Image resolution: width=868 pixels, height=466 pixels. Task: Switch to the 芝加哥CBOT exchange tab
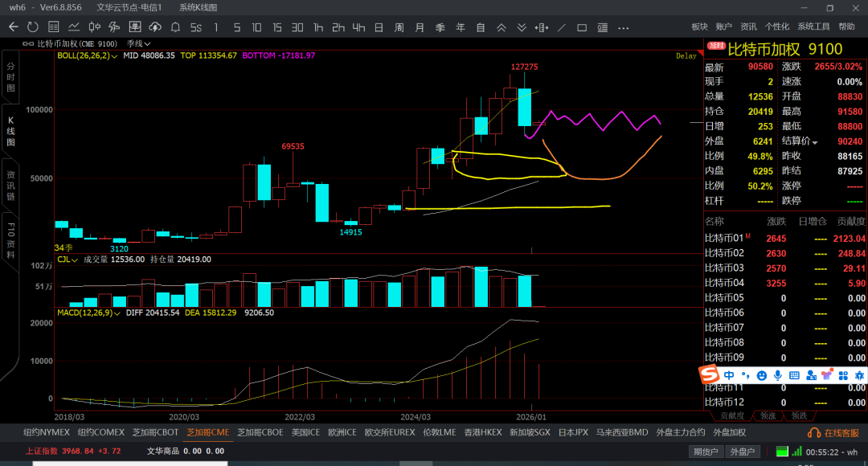[x=156, y=432]
